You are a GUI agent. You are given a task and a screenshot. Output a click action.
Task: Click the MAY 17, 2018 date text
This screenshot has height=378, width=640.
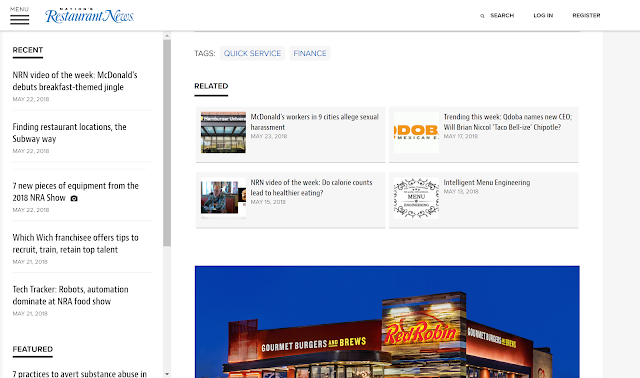click(460, 136)
